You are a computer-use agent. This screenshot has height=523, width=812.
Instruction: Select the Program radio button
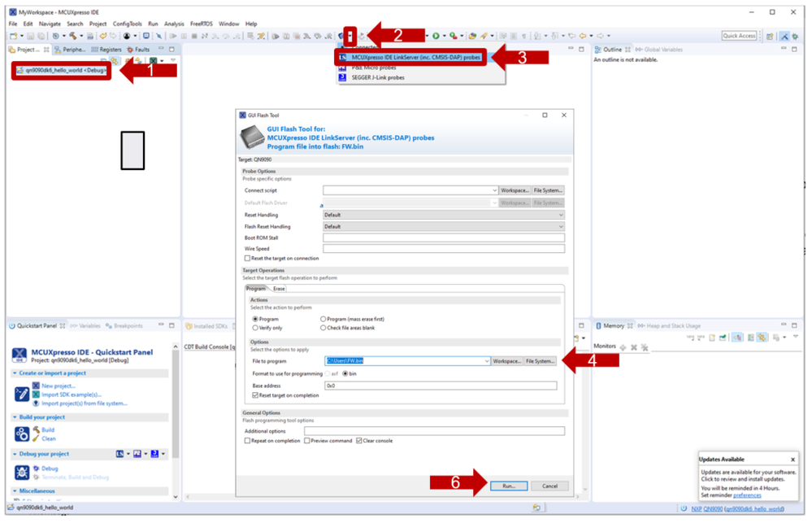click(x=255, y=320)
